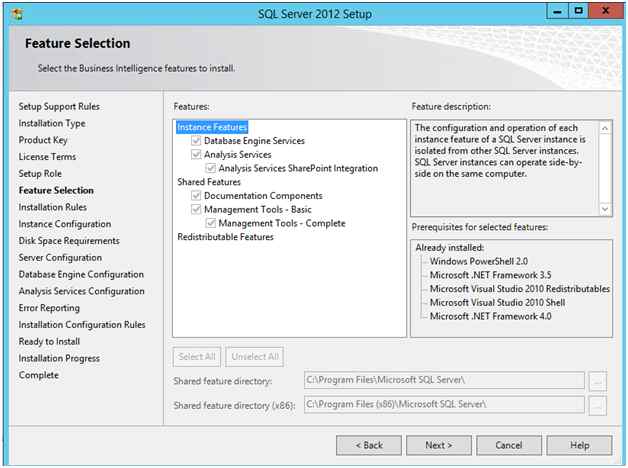Image resolution: width=628 pixels, height=468 pixels.
Task: Select Microsoft .NET Framework 3.5 prerequisite
Action: point(490,275)
